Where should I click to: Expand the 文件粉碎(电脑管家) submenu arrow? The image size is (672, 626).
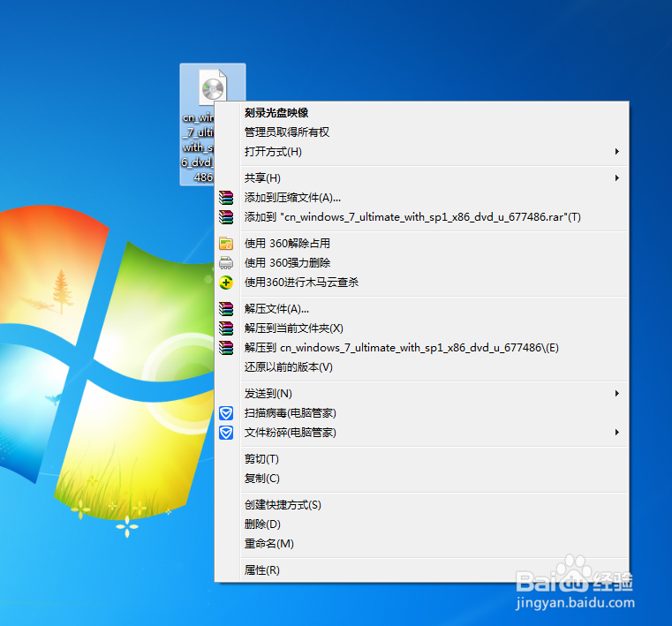coord(616,433)
